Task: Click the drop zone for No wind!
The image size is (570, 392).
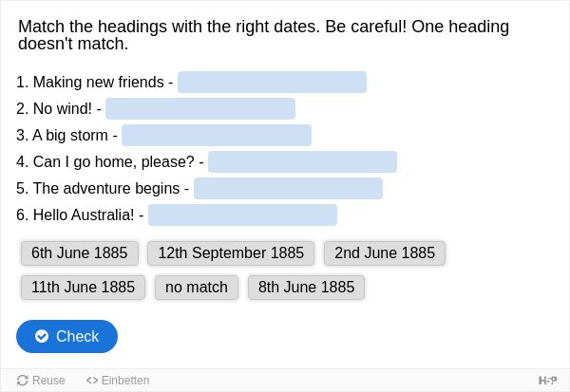Action: pos(200,108)
